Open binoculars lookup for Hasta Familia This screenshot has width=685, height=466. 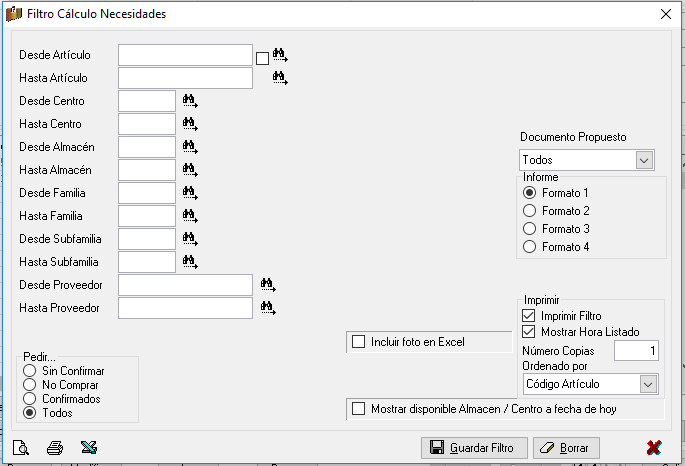click(x=190, y=216)
